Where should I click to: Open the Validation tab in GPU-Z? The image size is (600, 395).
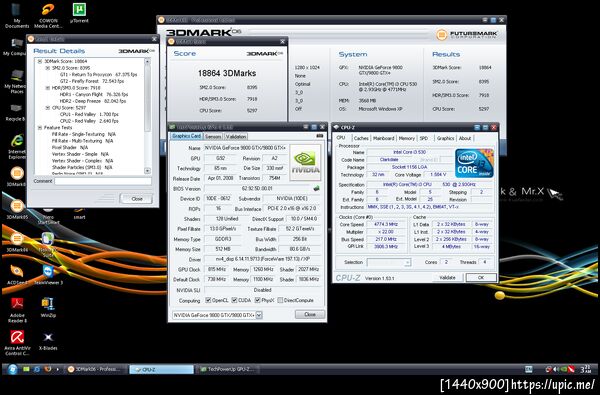click(x=236, y=137)
